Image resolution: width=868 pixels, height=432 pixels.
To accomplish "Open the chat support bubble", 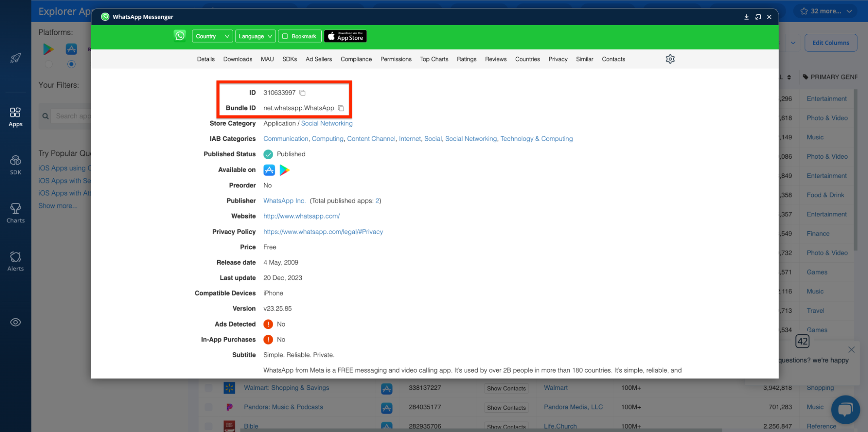I will click(x=845, y=409).
